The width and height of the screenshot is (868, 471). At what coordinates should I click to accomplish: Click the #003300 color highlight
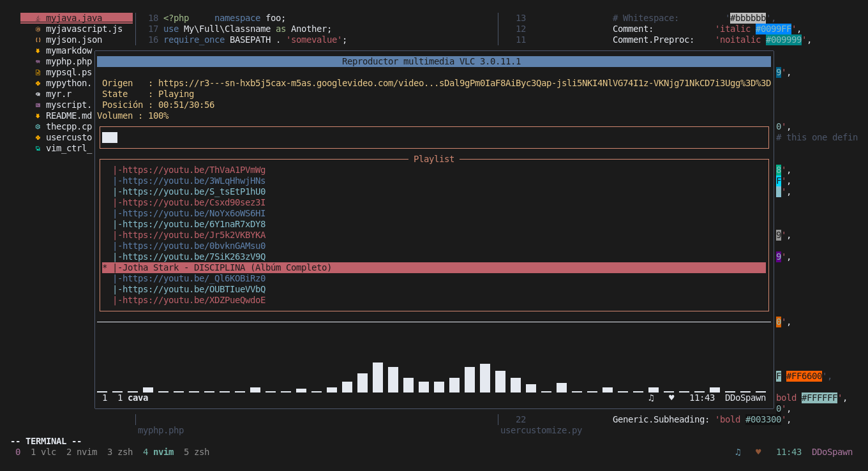pyautogui.click(x=763, y=419)
